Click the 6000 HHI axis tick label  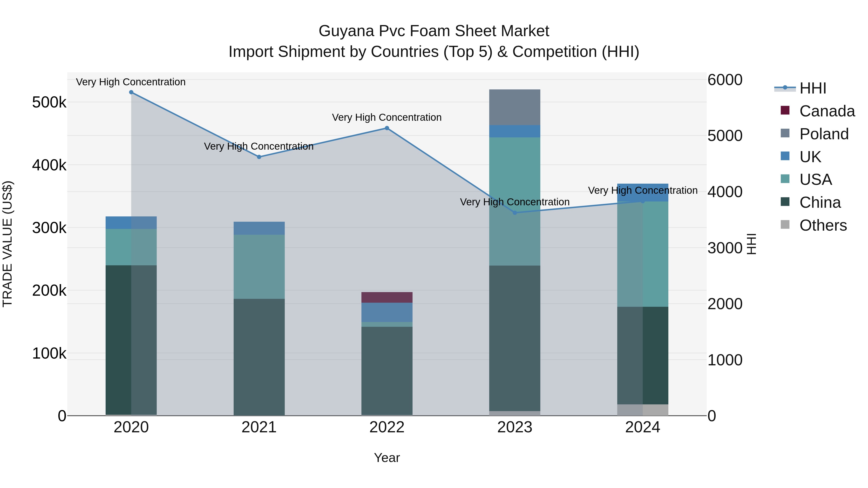[725, 80]
